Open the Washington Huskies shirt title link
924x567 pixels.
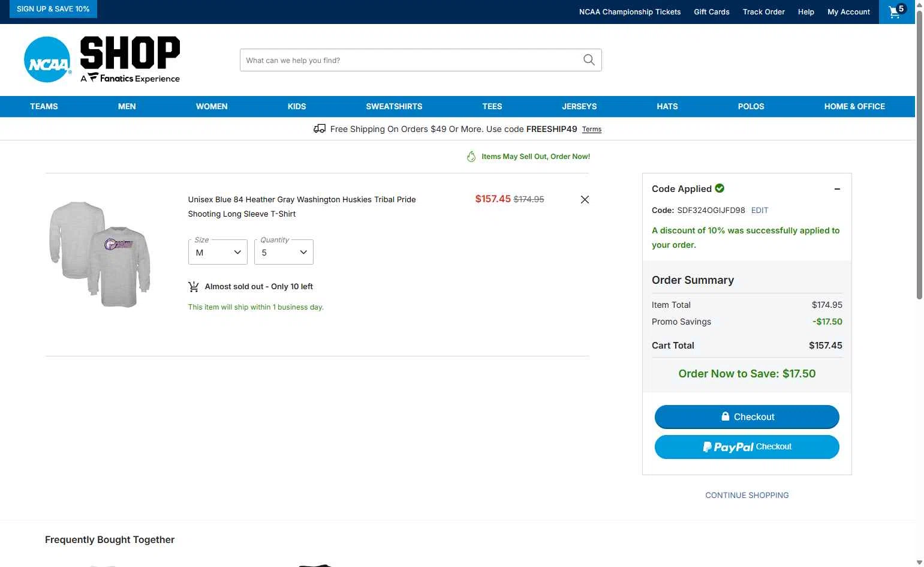[302, 206]
